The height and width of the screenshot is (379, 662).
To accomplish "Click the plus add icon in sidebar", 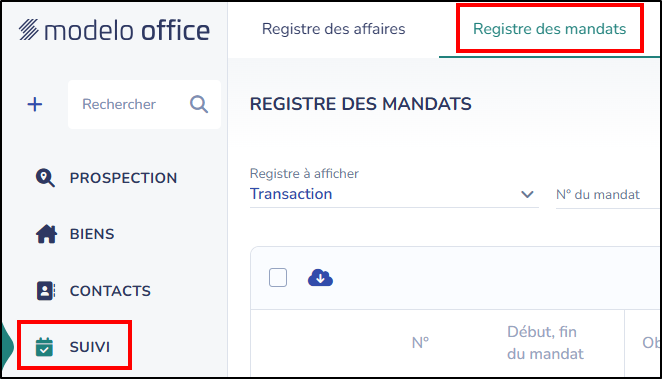I will 35,104.
